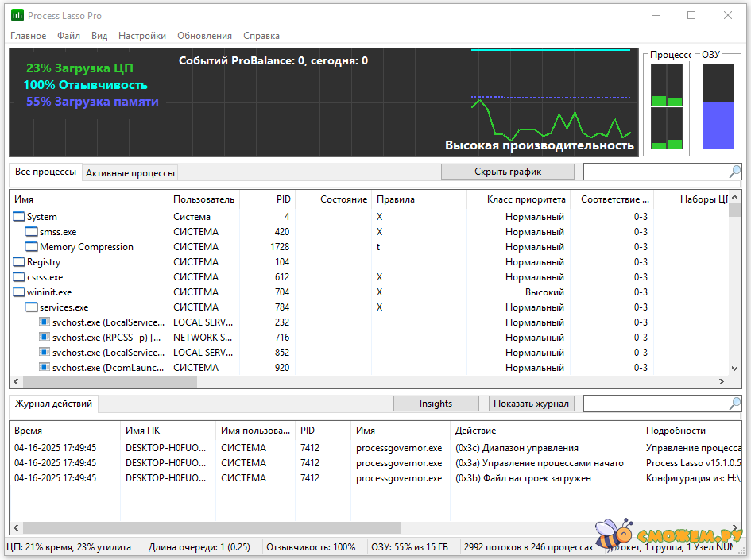Click the wininit.exe process icon
This screenshot has height=560, width=751.
click(x=19, y=292)
